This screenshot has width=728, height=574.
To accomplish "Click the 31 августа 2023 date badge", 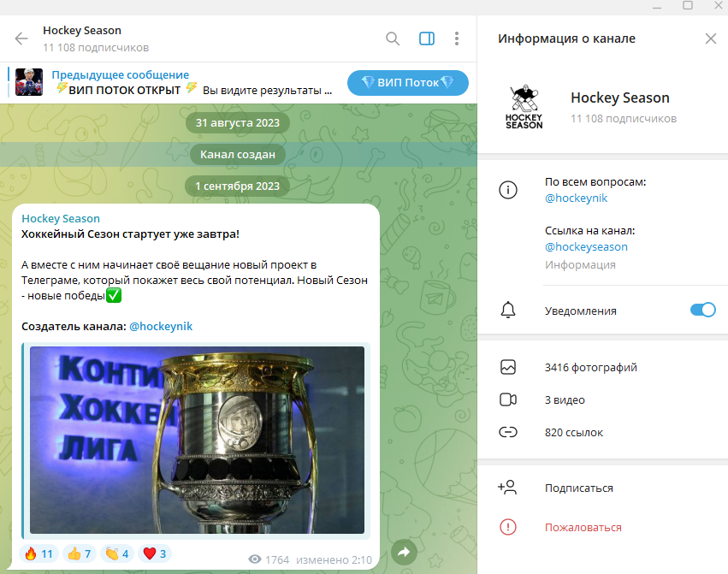I will 238,123.
